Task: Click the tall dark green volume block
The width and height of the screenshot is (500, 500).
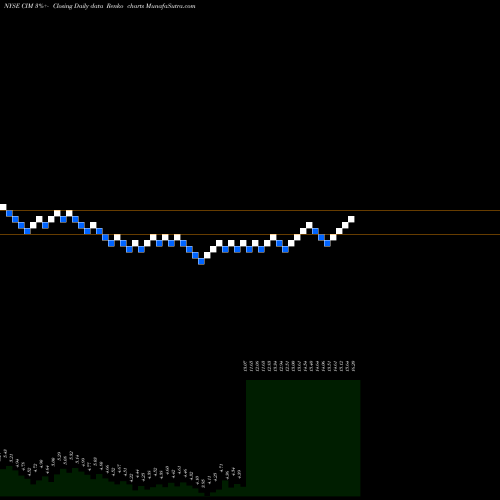Action: click(303, 438)
